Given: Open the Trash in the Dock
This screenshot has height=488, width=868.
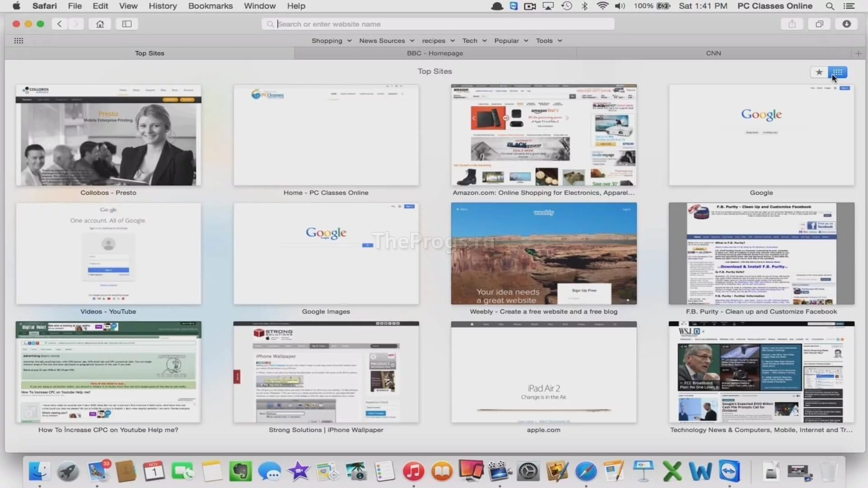Looking at the screenshot, I should click(829, 471).
